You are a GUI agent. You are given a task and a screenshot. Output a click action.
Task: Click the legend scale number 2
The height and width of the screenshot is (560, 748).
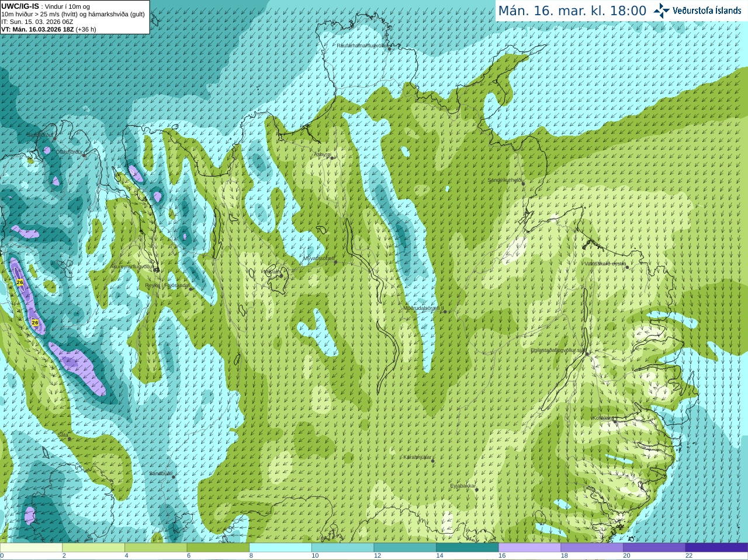[64, 556]
